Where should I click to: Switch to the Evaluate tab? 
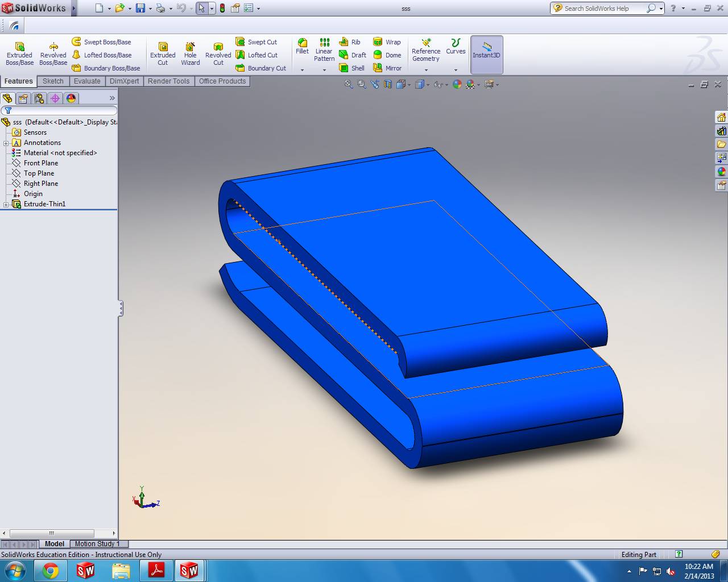click(87, 81)
